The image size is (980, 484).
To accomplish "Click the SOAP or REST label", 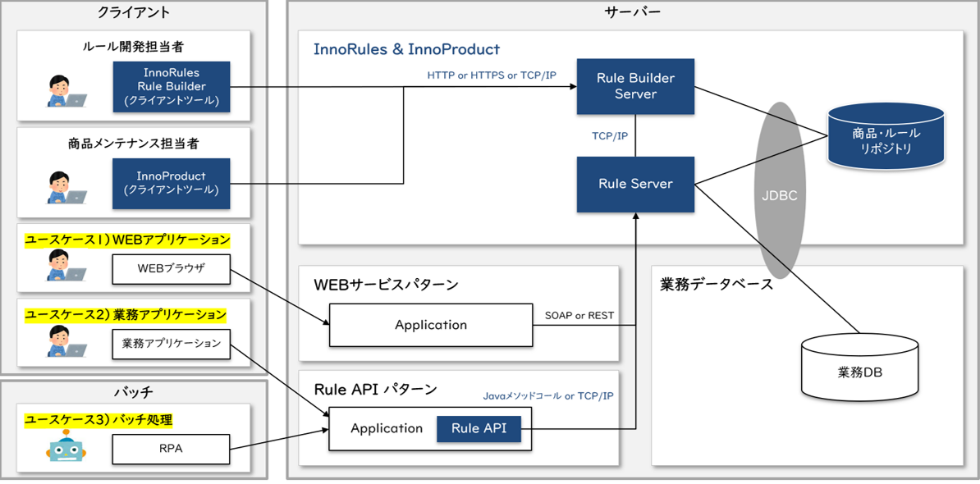I will (x=578, y=315).
